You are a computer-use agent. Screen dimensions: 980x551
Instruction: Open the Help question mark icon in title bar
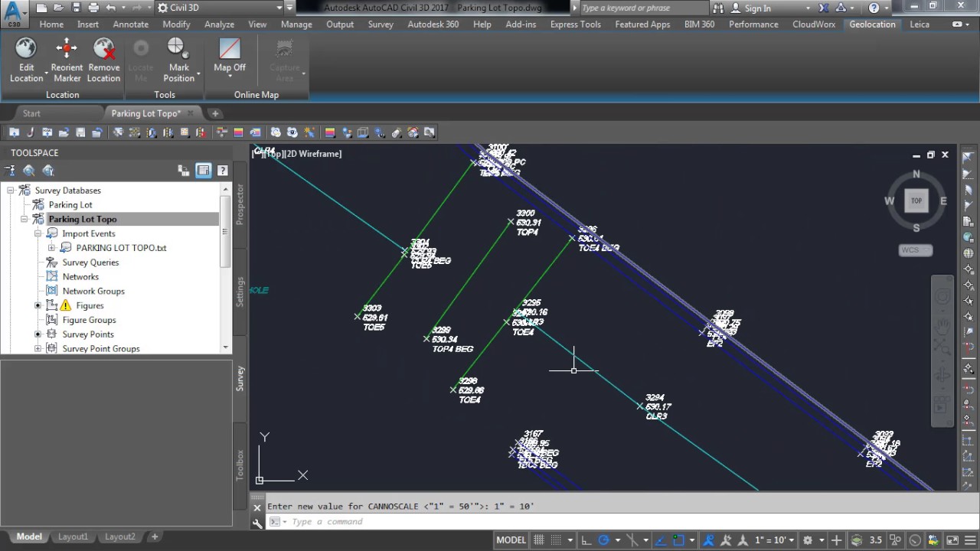tap(874, 8)
